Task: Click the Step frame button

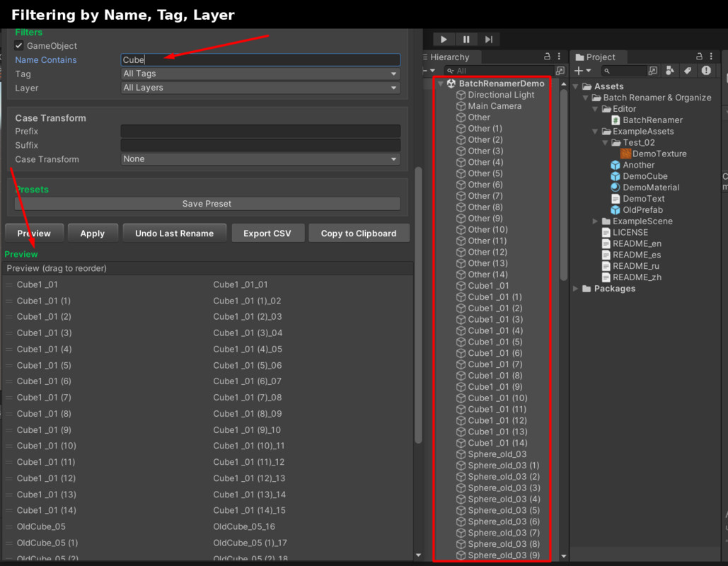Action: tap(488, 40)
